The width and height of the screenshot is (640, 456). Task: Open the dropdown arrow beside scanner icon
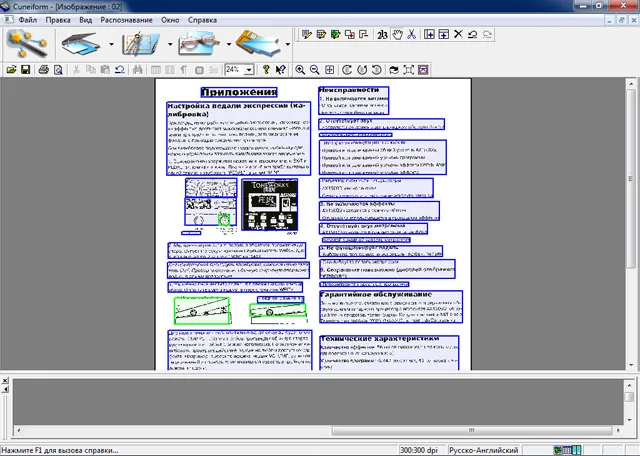coord(111,44)
